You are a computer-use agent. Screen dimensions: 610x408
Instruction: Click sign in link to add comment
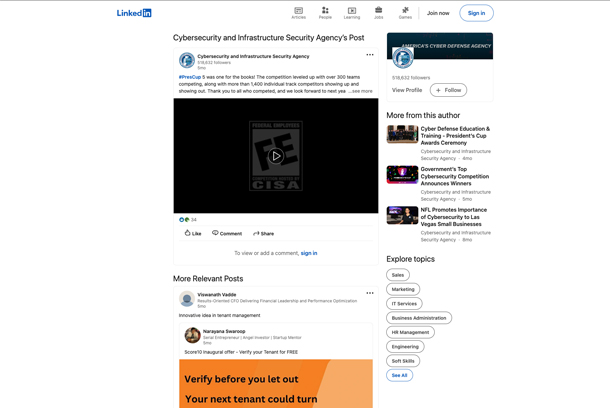[x=309, y=253]
